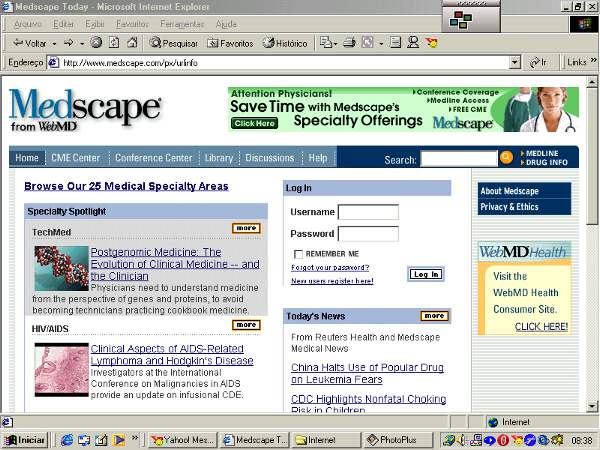Open the Exibir menu

[x=95, y=24]
